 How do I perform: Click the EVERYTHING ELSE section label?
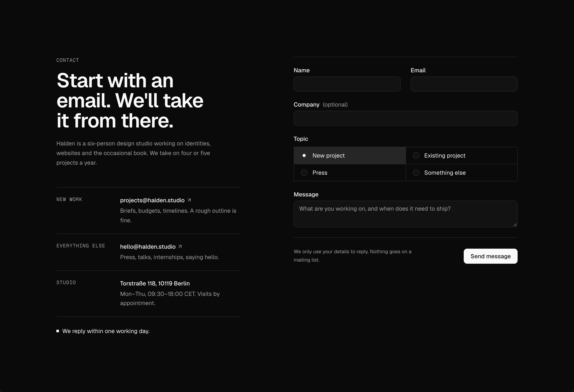click(x=81, y=246)
